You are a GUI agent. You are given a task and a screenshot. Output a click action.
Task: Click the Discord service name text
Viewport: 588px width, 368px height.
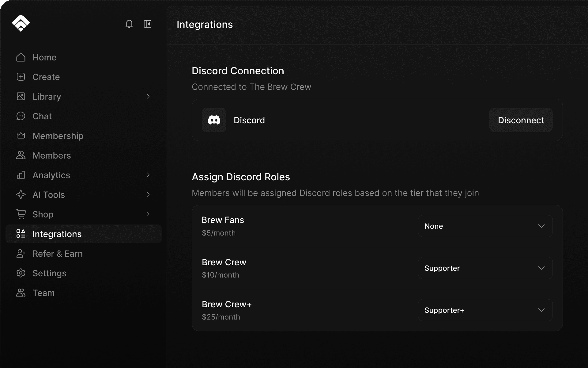(x=249, y=120)
